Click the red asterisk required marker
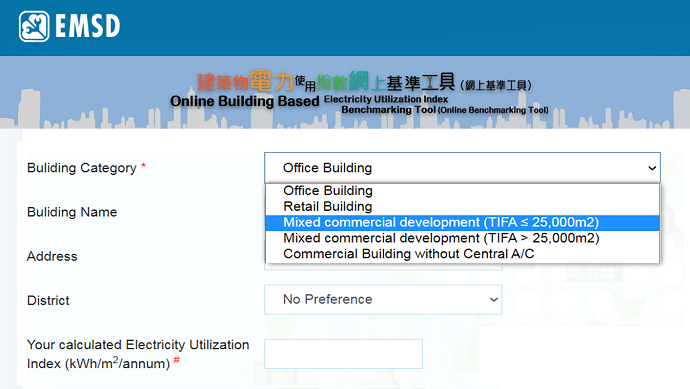Image resolution: width=690 pixels, height=389 pixels. [x=143, y=166]
